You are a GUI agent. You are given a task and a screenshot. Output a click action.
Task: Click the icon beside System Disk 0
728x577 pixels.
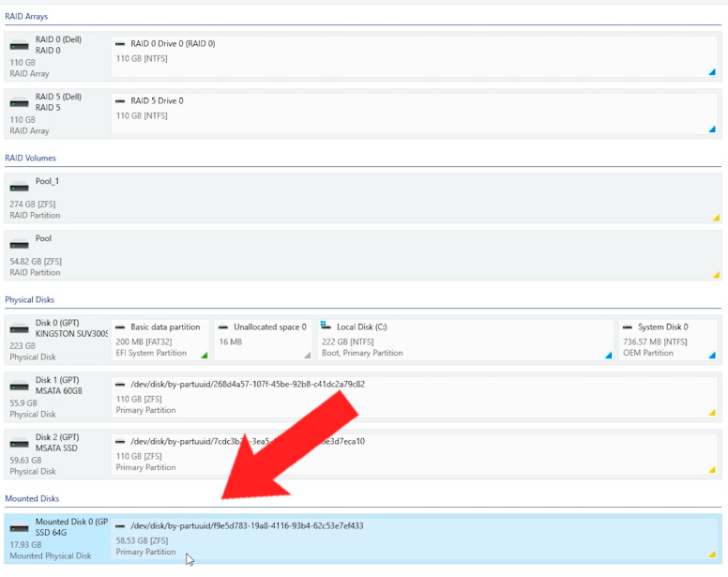point(628,327)
